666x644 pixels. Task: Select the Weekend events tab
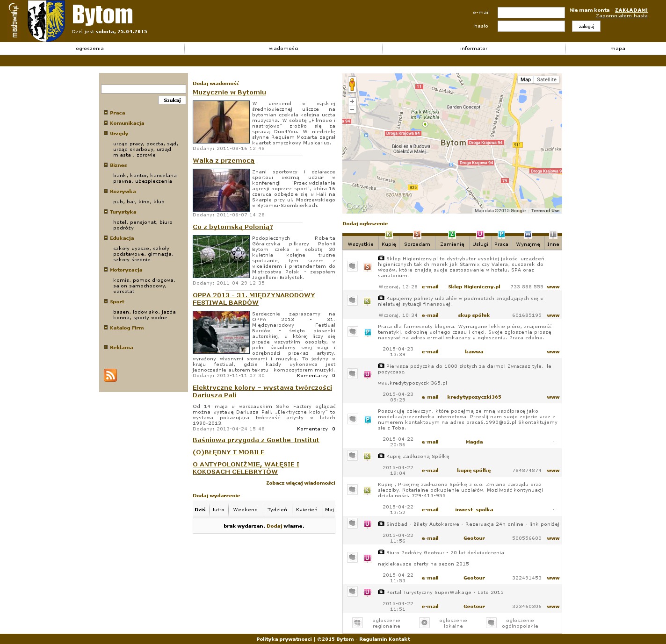coord(245,509)
